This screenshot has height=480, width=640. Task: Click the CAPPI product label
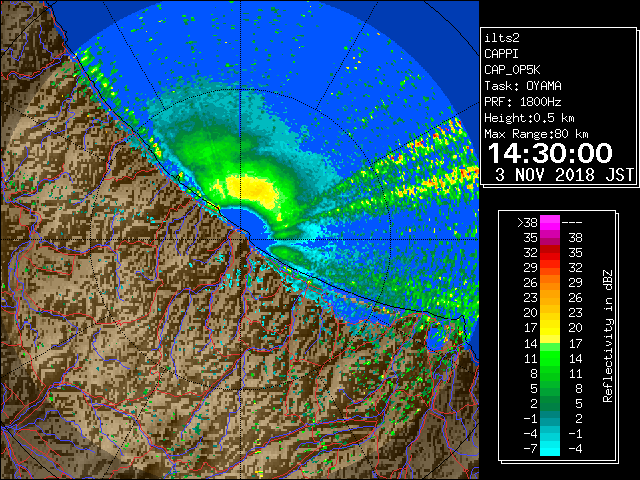501,54
